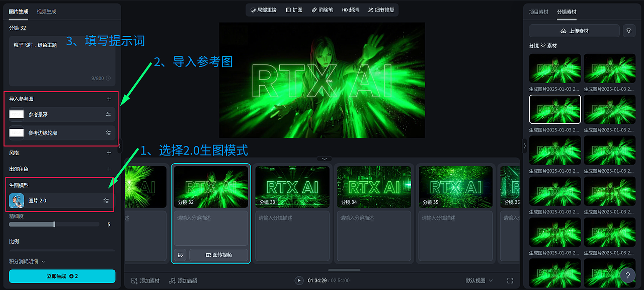The width and height of the screenshot is (644, 290).
Task: Switch to 项目素材 tab
Action: point(539,12)
